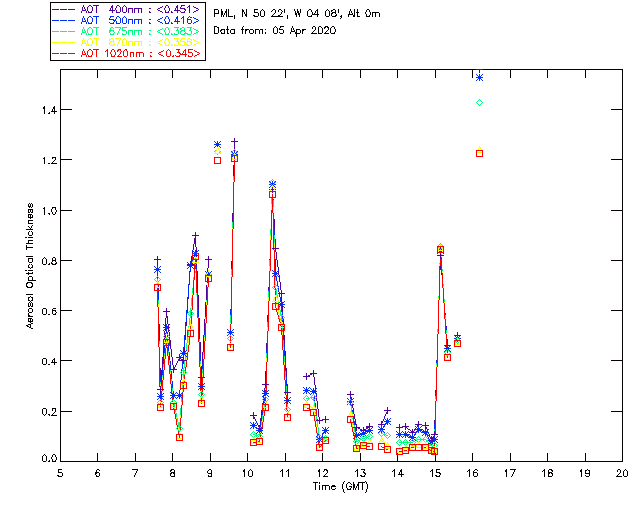The height and width of the screenshot is (512, 640).
Task: Click the blue asterisk at the peak near 10.7 GMT
Action: (x=272, y=185)
